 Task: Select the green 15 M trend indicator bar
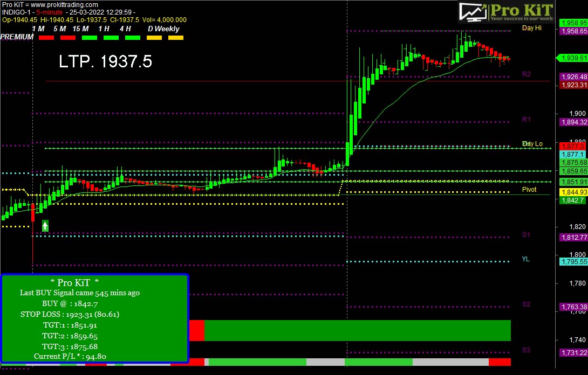coord(90,38)
